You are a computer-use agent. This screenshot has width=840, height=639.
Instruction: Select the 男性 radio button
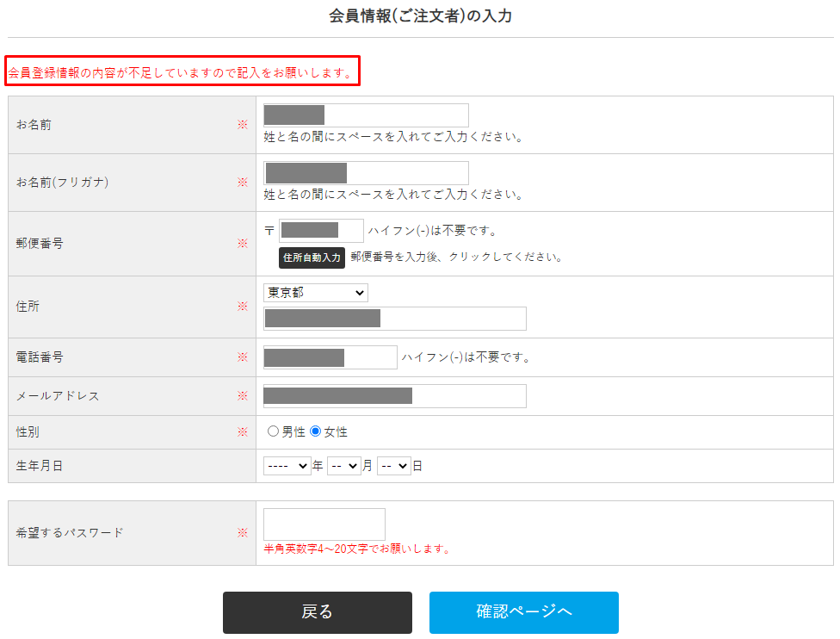tap(273, 431)
